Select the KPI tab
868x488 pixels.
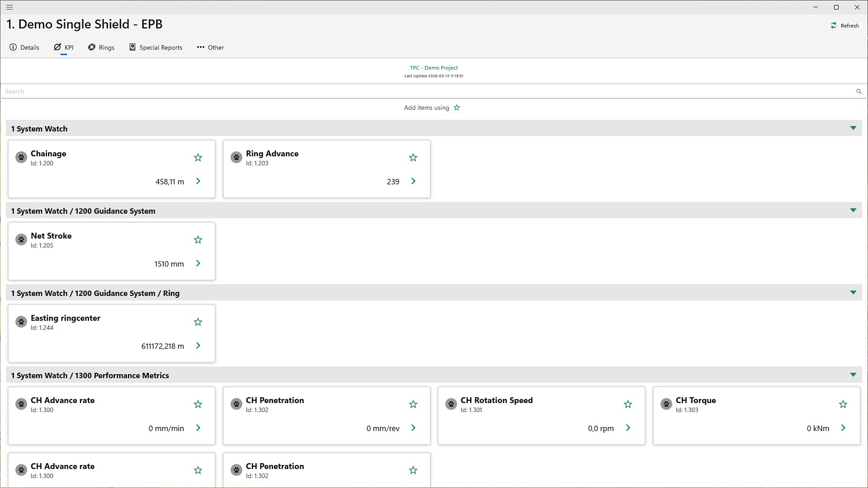64,47
